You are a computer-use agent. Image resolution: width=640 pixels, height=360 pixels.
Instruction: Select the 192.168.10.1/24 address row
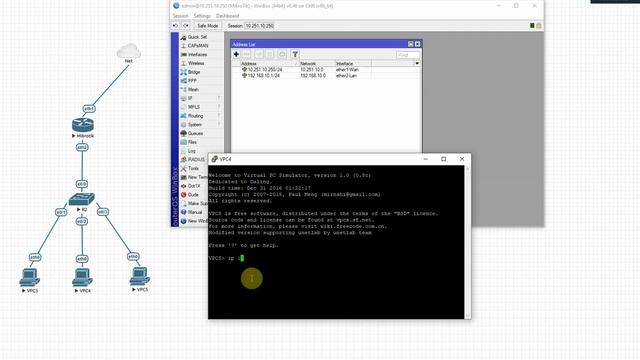[x=326, y=76]
